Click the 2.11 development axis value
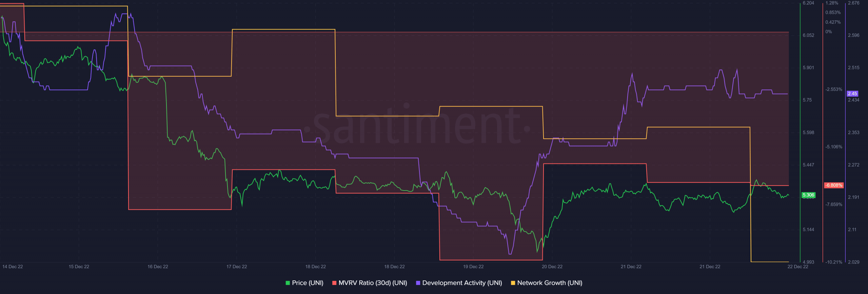 click(x=852, y=230)
